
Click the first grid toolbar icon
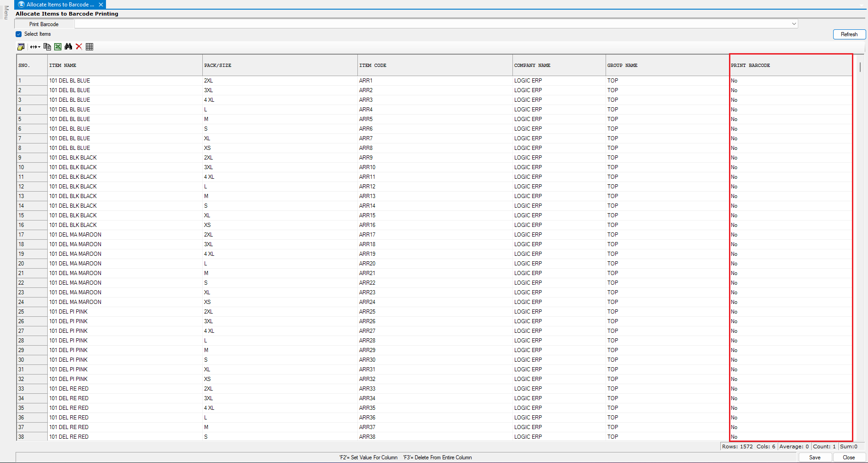21,47
